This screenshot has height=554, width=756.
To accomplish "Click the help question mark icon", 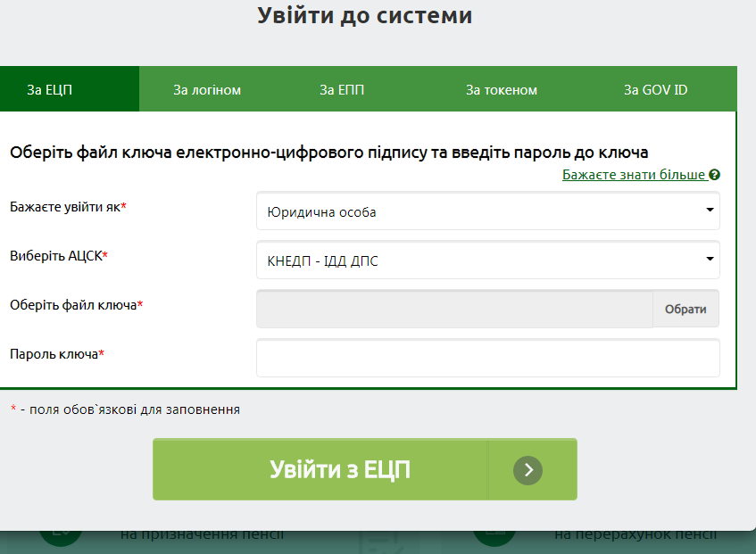I will tap(715, 175).
